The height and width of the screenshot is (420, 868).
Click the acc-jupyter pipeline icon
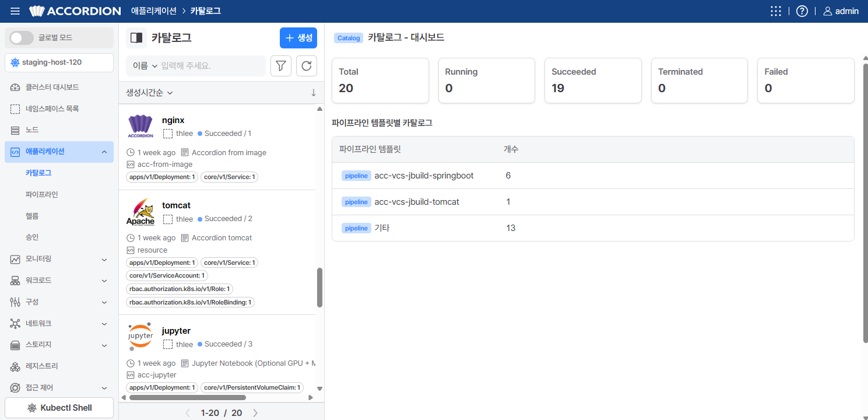coord(131,375)
